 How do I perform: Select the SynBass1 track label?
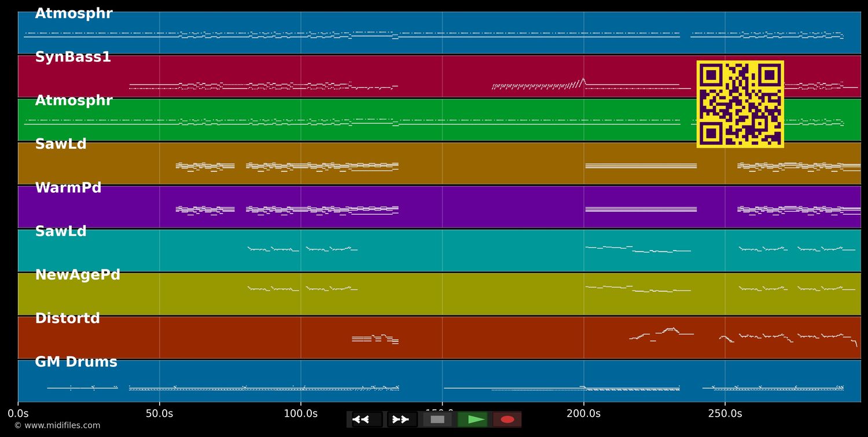click(x=73, y=57)
